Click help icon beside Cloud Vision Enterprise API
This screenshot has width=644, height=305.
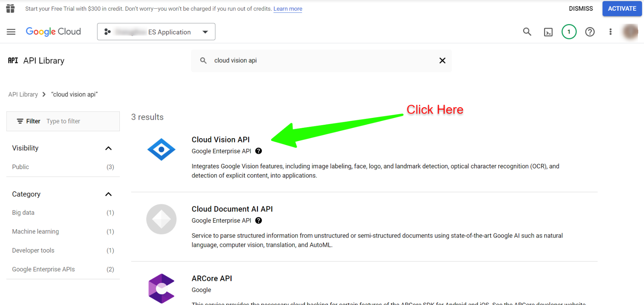(x=258, y=151)
